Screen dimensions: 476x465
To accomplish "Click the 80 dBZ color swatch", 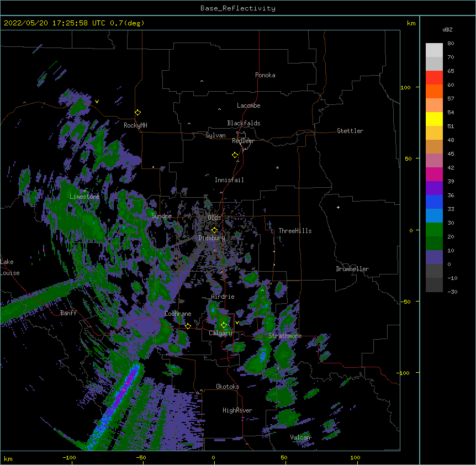I will (434, 50).
